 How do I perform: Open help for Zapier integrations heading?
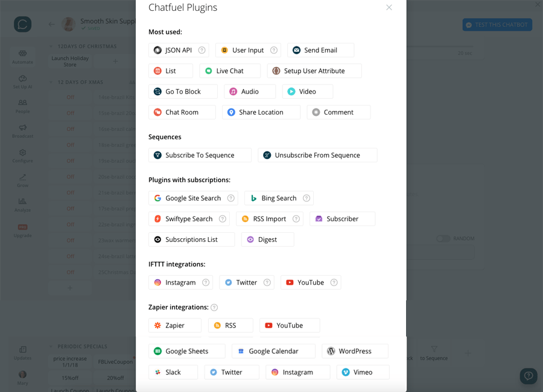point(214,308)
